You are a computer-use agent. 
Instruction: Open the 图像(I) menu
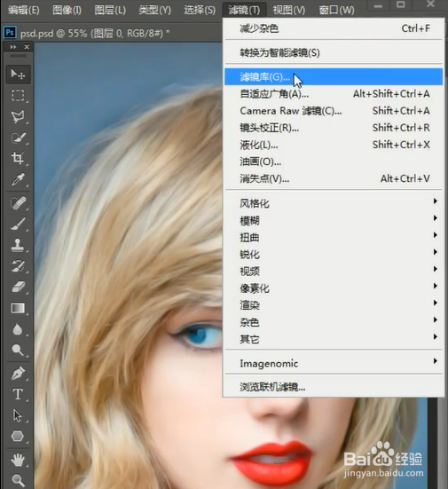point(67,10)
